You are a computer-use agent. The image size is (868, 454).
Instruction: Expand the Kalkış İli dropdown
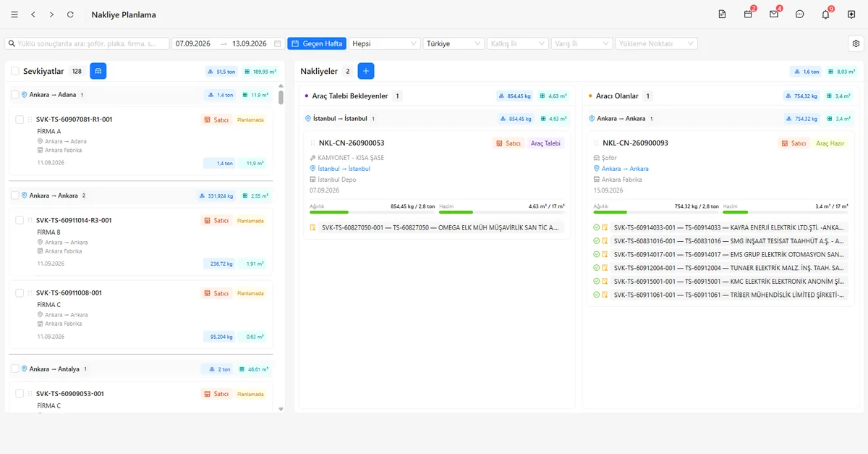(x=518, y=43)
